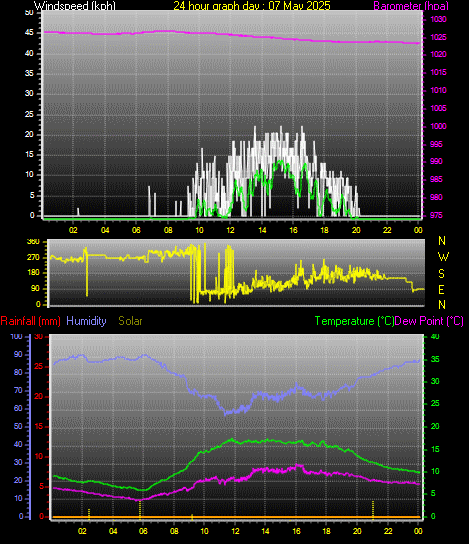Image resolution: width=469 pixels, height=544 pixels.
Task: Click the Temperature (°C) legend label
Action: (x=354, y=321)
